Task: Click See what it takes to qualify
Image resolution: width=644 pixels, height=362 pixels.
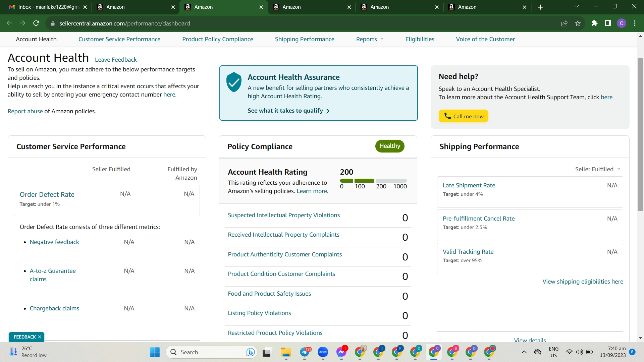Action: click(288, 111)
